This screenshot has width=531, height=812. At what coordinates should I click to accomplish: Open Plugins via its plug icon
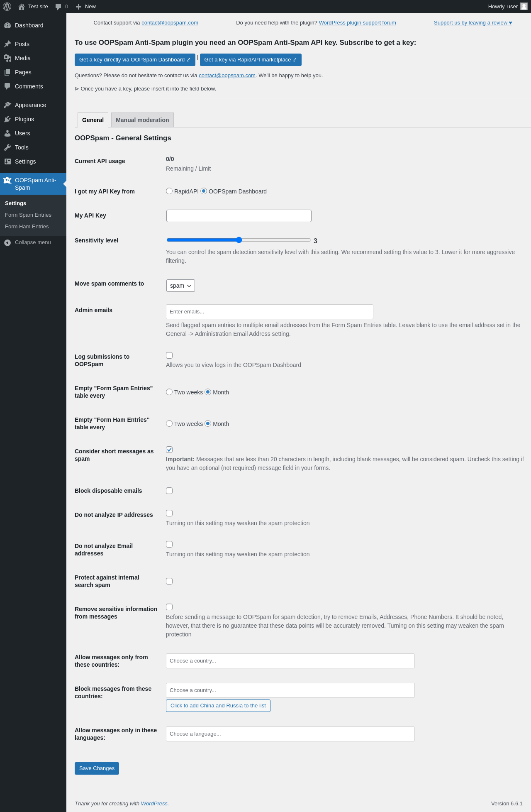(7, 119)
